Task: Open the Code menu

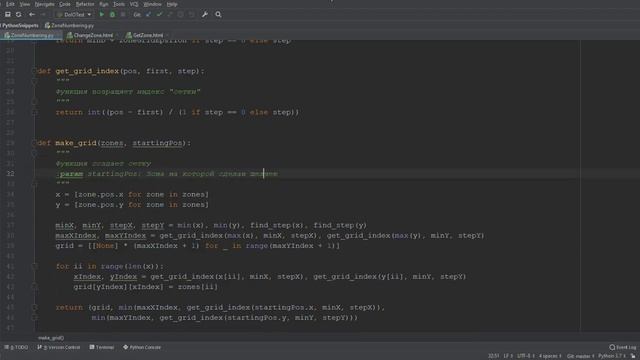Action: [65, 4]
